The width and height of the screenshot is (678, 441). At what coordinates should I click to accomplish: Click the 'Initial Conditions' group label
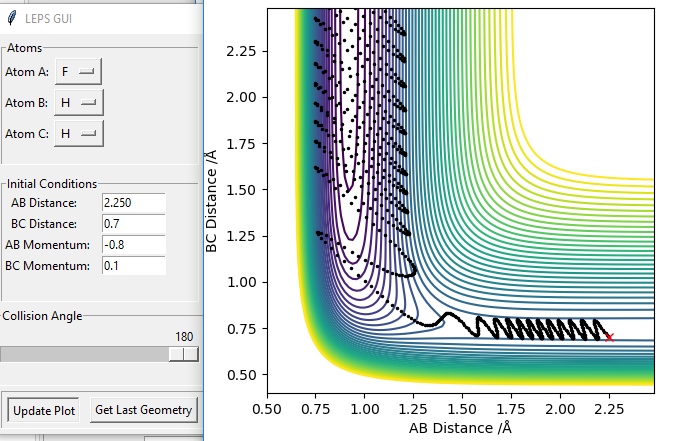pyautogui.click(x=52, y=184)
